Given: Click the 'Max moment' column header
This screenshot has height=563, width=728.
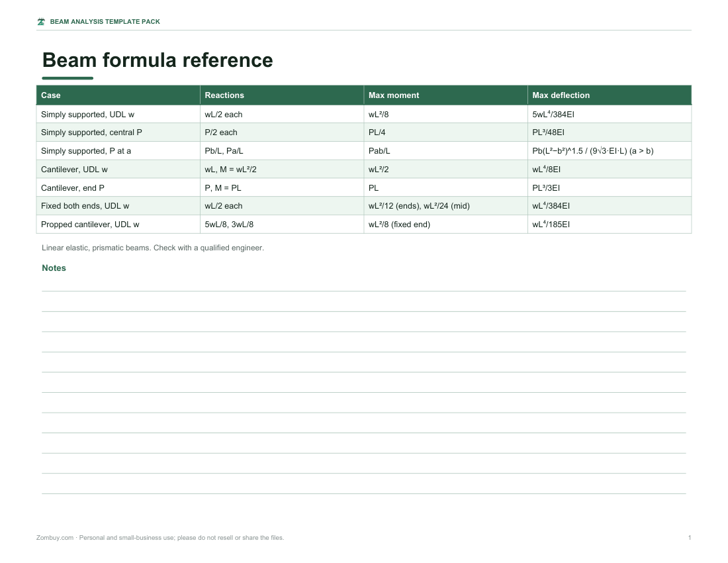Looking at the screenshot, I should (445, 95).
